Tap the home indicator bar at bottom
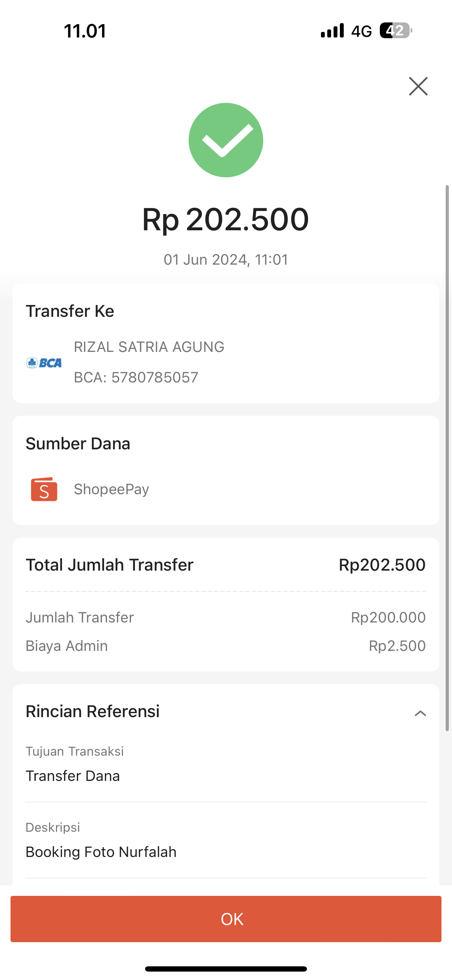 [226, 968]
